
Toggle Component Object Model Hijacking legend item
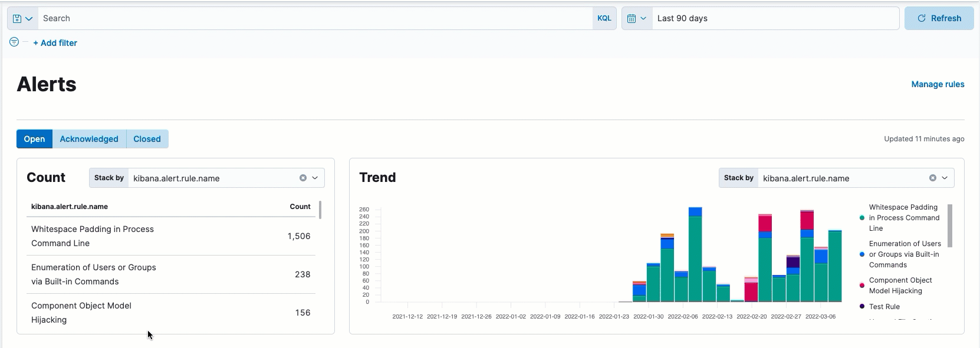[x=900, y=286]
